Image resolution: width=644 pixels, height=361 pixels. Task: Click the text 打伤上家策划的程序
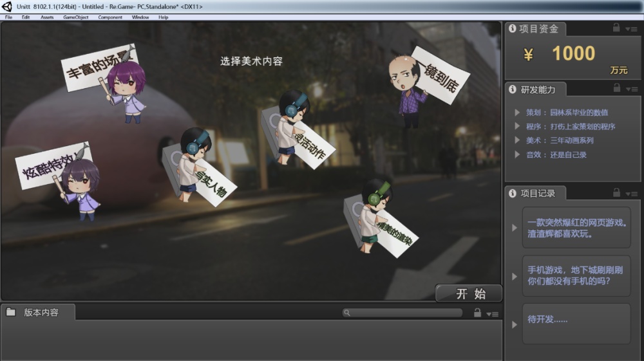point(583,126)
